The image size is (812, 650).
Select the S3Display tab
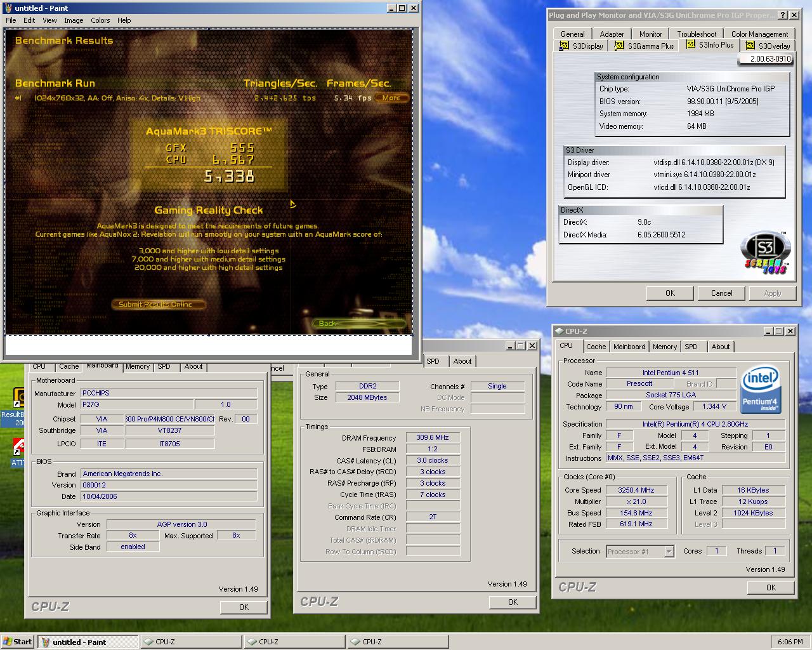(581, 46)
